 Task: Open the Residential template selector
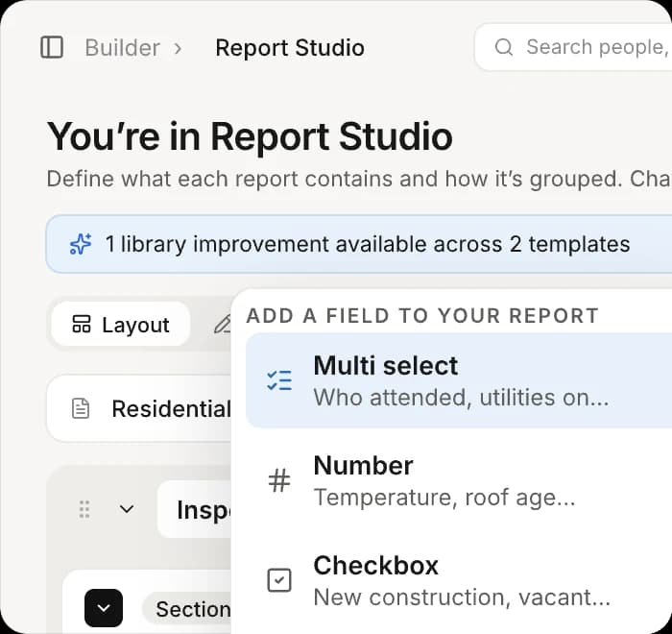click(x=139, y=408)
